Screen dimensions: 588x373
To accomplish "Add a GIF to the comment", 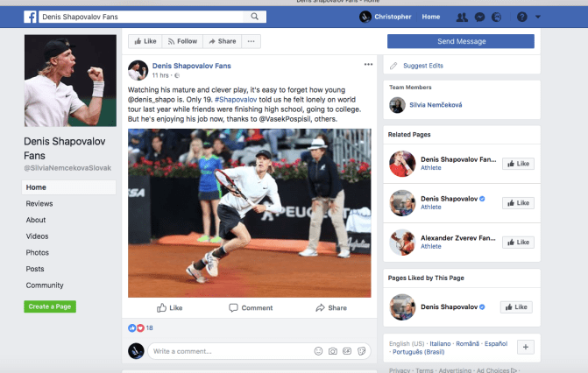I will 347,351.
